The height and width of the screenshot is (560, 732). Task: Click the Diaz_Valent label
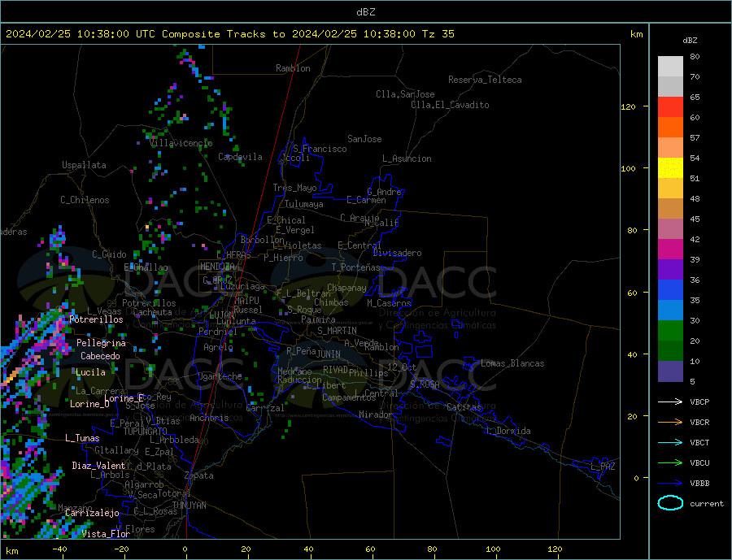click(x=99, y=466)
